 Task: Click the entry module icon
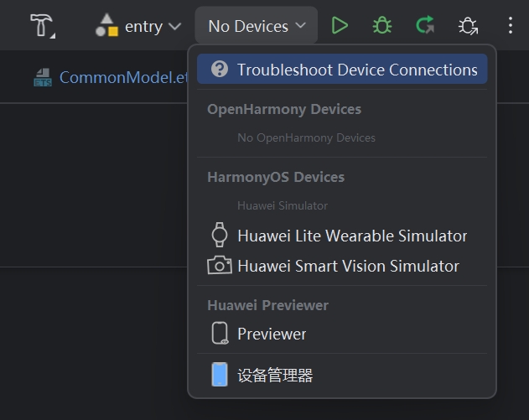pos(106,26)
